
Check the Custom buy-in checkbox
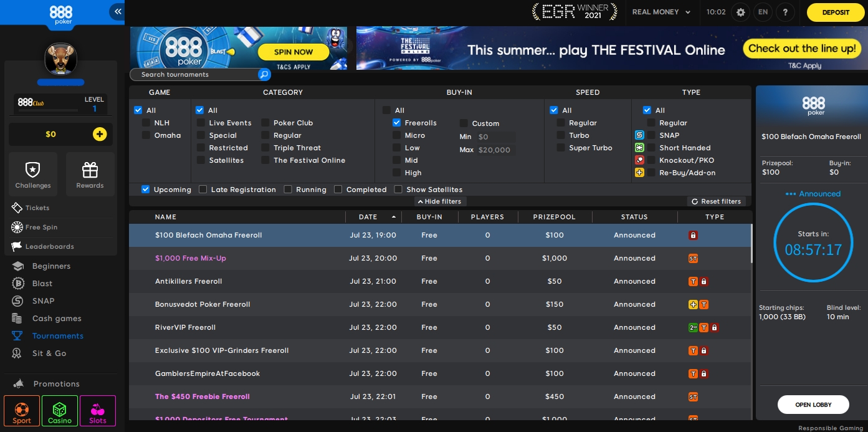pyautogui.click(x=464, y=123)
